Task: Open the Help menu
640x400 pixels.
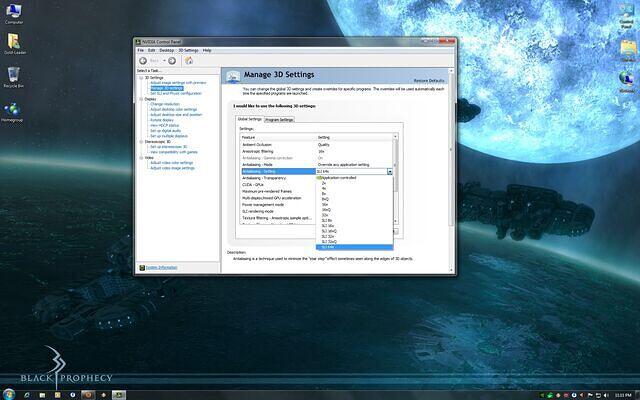Action: (207, 50)
